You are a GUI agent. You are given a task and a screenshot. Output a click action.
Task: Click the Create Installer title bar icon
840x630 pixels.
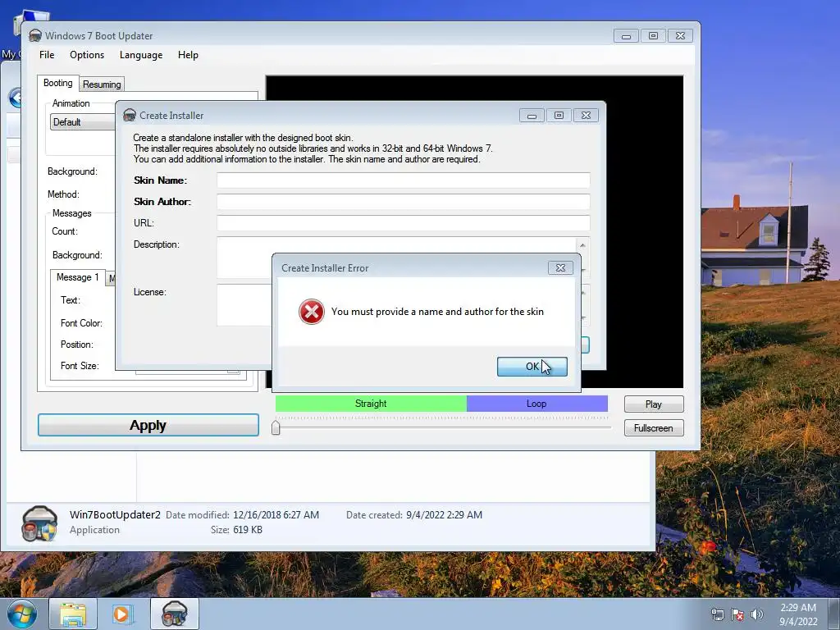(x=129, y=115)
